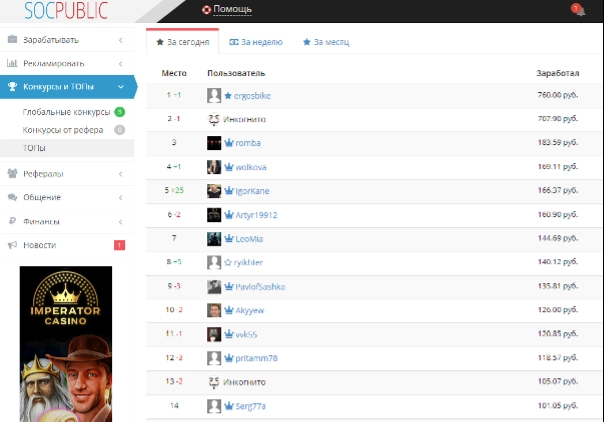This screenshot has width=604, height=422.
Task: Collapse the Конкурсы и ТОПы chevron
Action: point(121,87)
